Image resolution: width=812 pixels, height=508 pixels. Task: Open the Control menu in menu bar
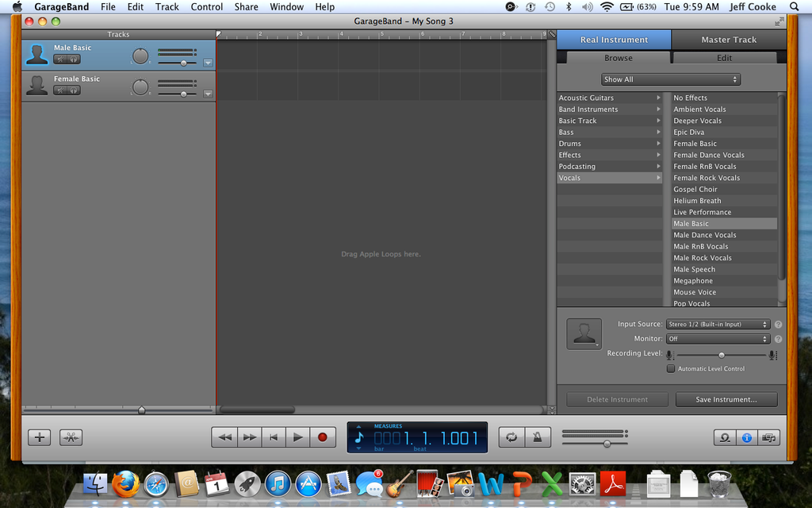pyautogui.click(x=207, y=6)
